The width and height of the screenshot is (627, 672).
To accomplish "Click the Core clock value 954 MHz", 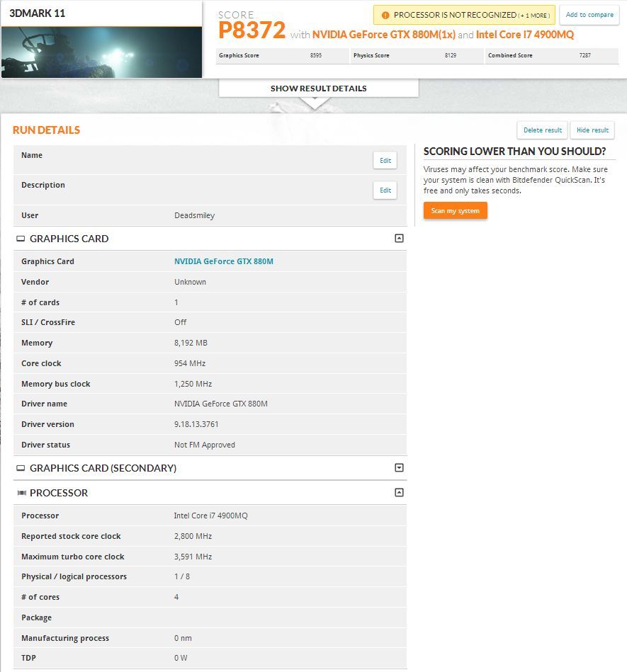I will (190, 363).
